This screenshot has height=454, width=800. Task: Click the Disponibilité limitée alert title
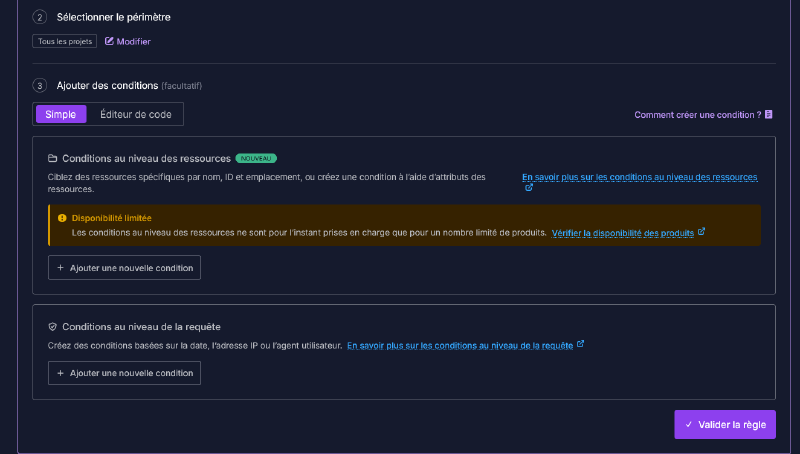click(x=112, y=218)
